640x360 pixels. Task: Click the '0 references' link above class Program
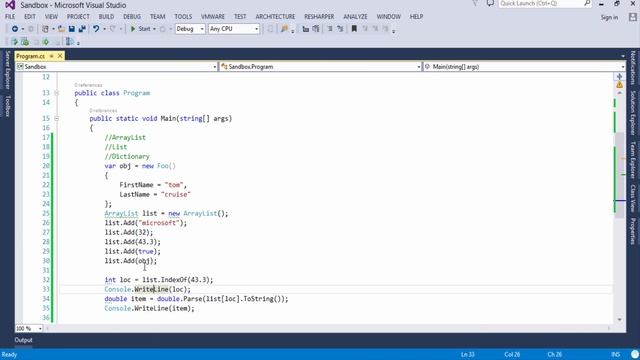tap(88, 85)
